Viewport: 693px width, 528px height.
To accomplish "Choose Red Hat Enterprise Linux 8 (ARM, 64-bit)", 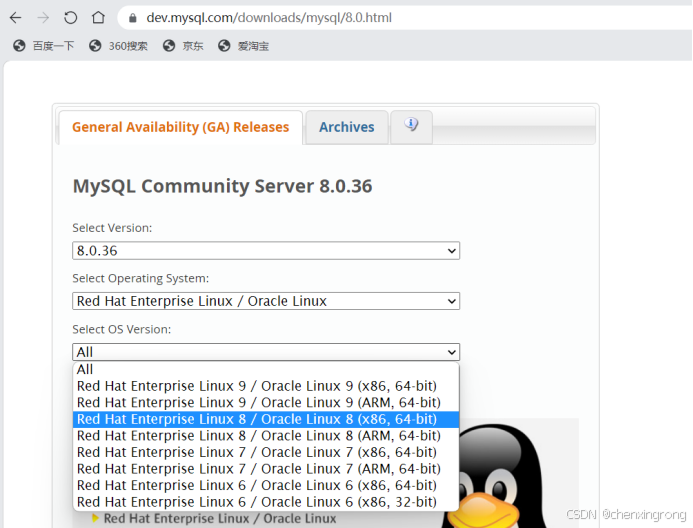I will [x=266, y=436].
